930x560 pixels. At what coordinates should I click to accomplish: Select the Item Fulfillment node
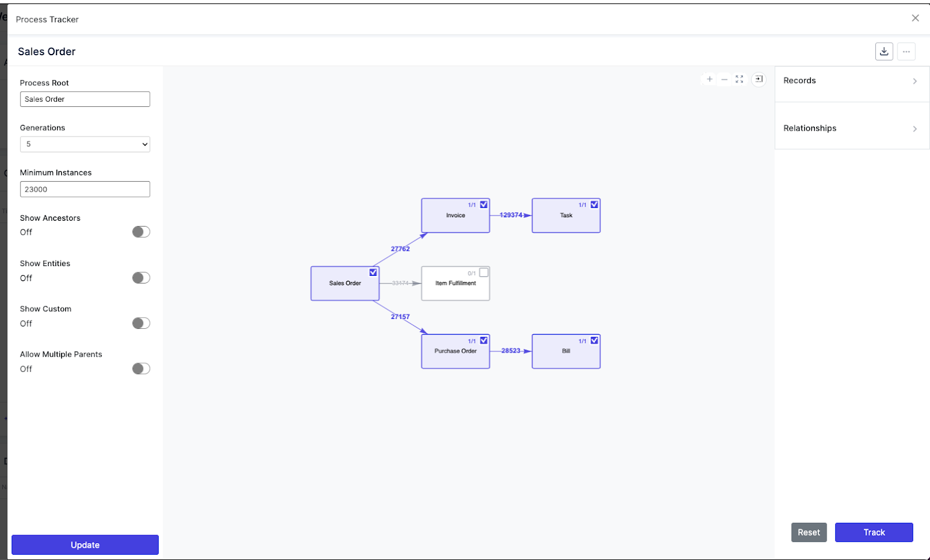point(455,284)
